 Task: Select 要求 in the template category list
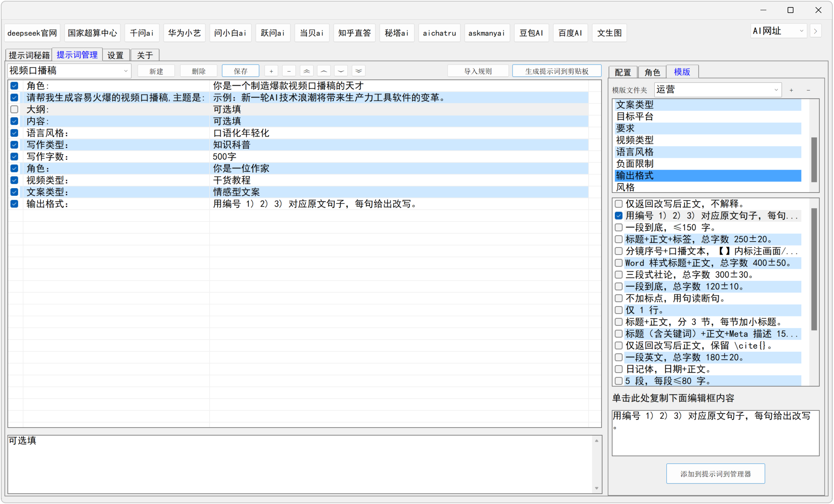(x=708, y=128)
